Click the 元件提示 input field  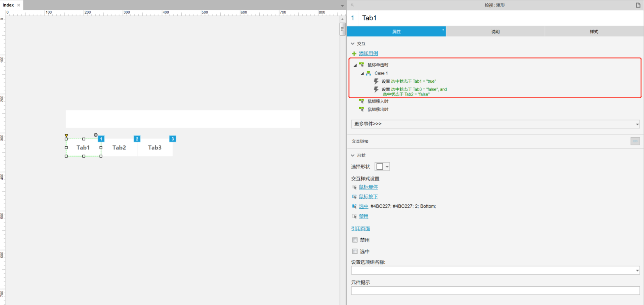point(495,291)
